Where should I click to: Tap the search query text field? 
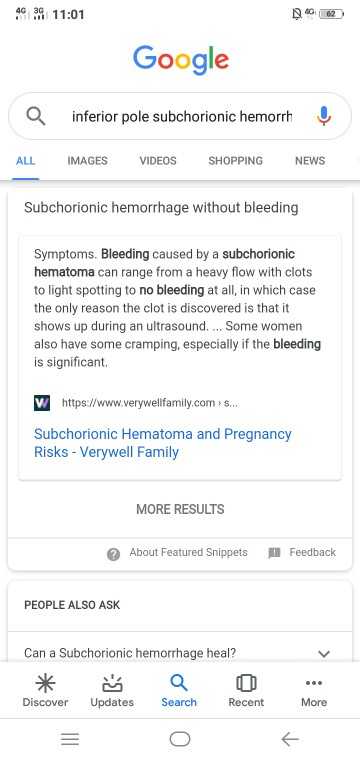tap(182, 117)
